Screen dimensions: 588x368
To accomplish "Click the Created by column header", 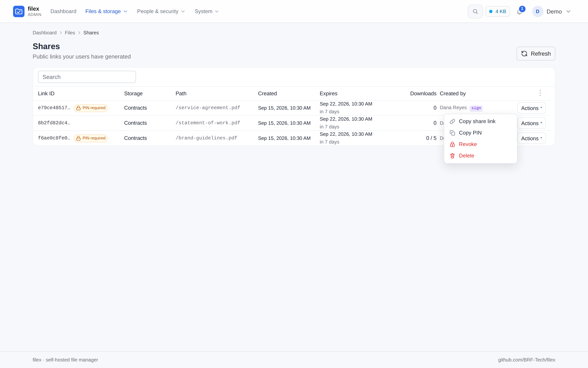I will [453, 93].
